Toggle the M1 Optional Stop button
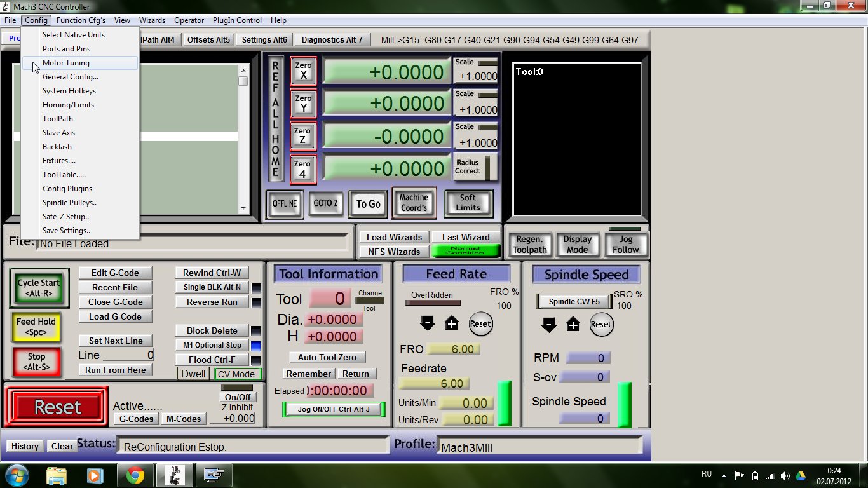 click(212, 345)
